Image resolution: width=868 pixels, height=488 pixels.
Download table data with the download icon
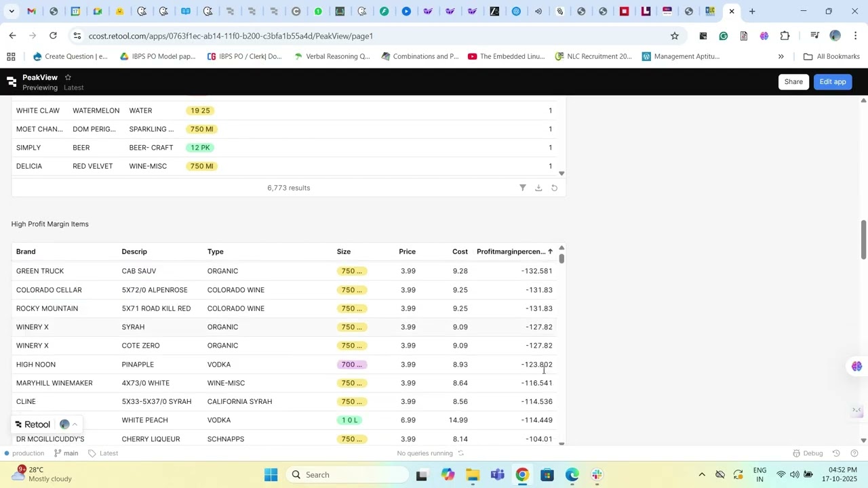[x=538, y=188]
